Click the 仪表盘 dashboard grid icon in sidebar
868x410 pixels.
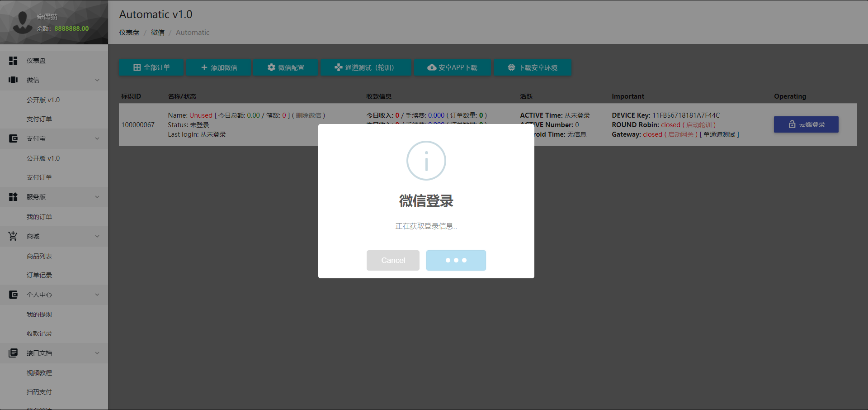[x=13, y=61]
